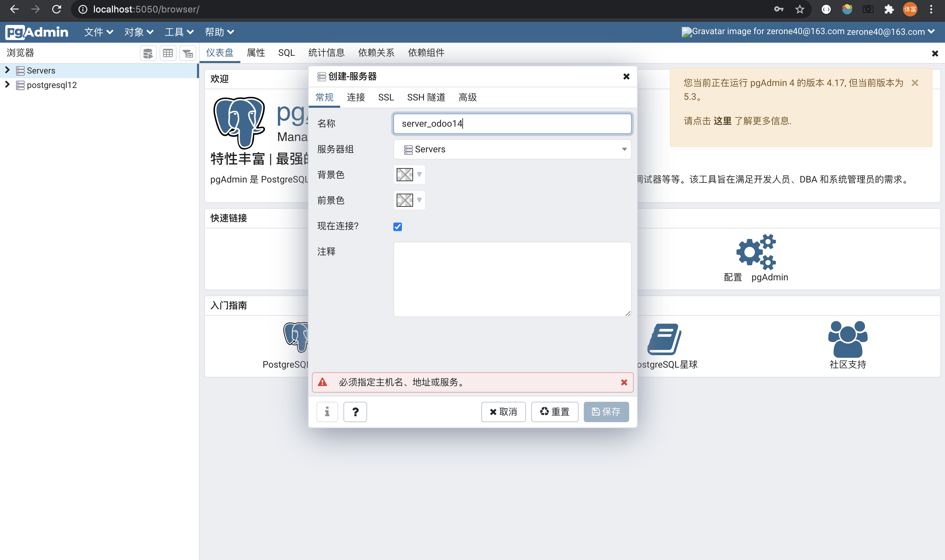Click the dialog info (i) icon button
Viewport: 945px width, 560px height.
click(x=327, y=412)
